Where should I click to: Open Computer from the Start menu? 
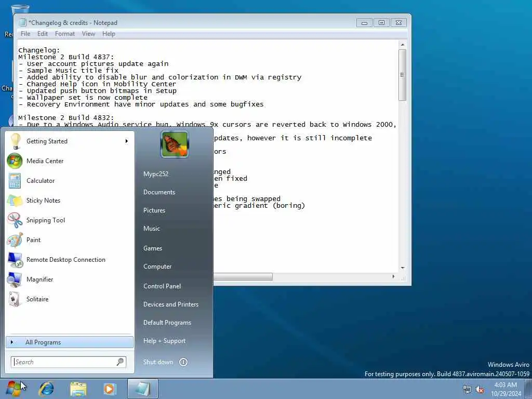[x=157, y=267]
